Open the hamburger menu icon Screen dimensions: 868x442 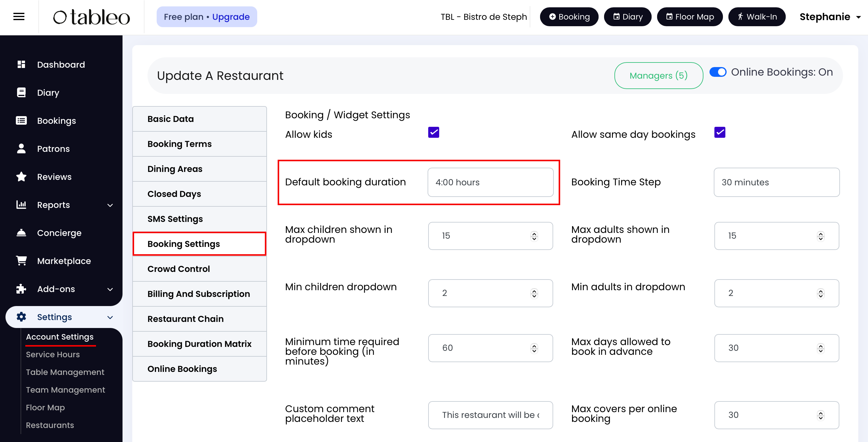tap(19, 16)
